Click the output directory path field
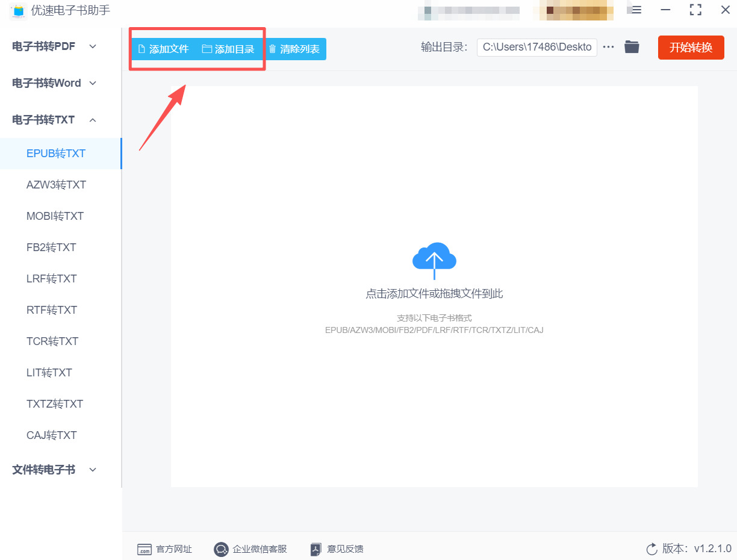This screenshot has height=560, width=737. (536, 46)
